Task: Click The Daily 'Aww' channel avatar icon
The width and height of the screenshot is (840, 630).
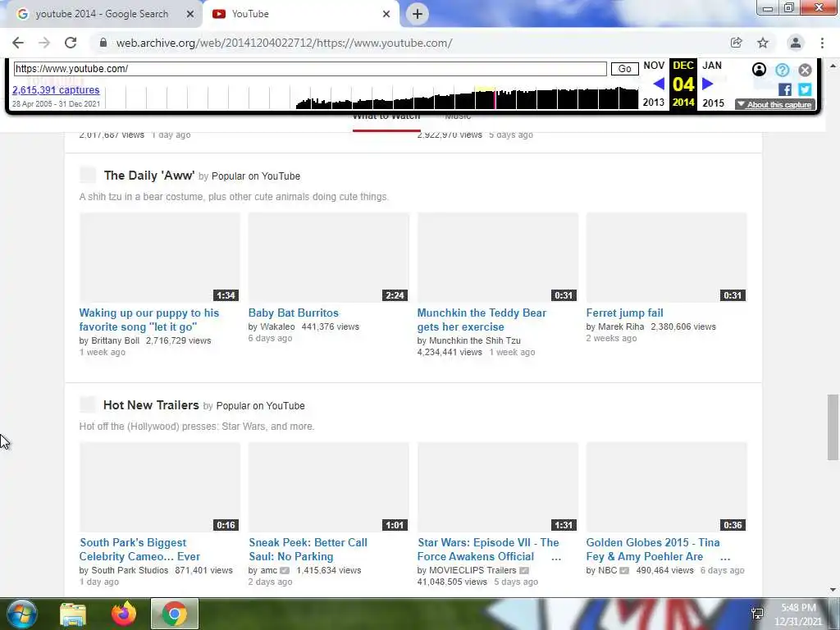Action: [88, 176]
